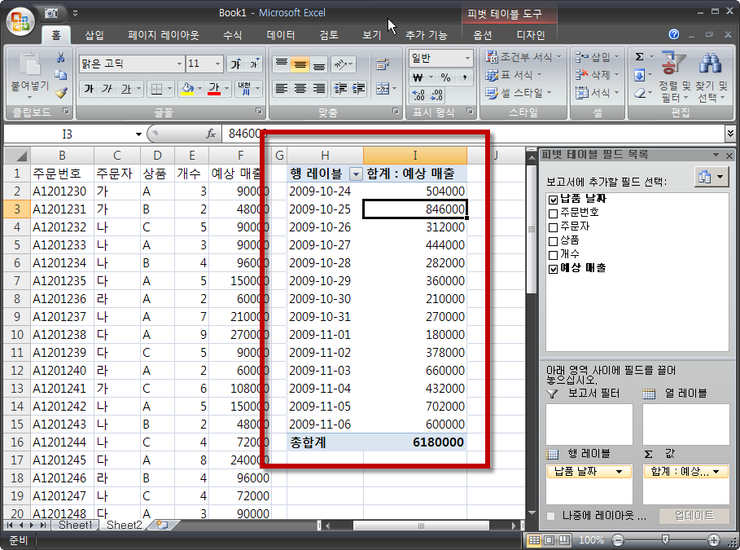Apply underline formatting icon
The width and height of the screenshot is (740, 550).
pyautogui.click(x=126, y=88)
